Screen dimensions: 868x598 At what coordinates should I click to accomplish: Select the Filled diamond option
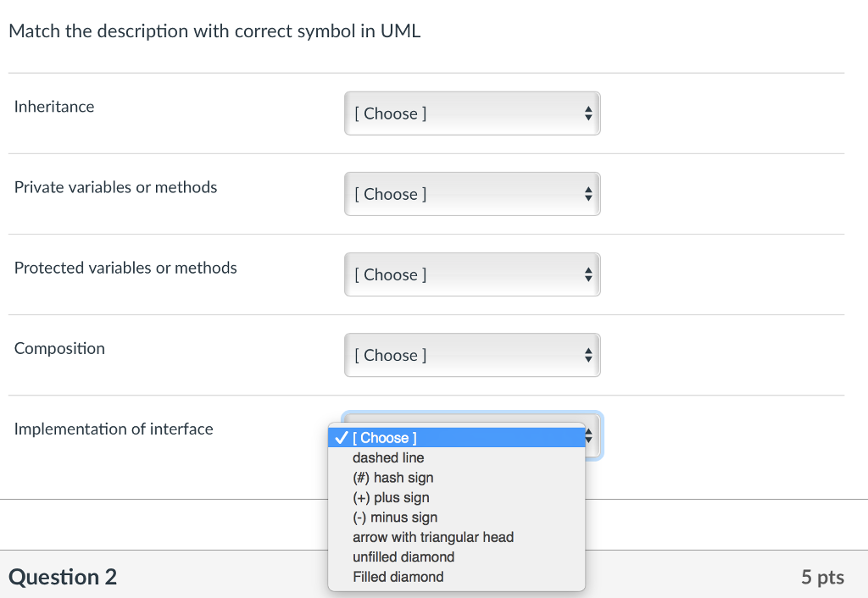pyautogui.click(x=398, y=577)
